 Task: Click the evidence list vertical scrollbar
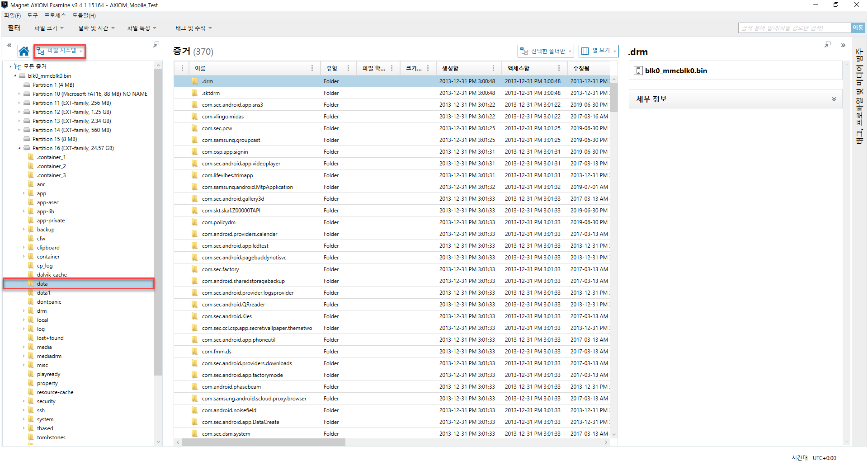[614, 97]
